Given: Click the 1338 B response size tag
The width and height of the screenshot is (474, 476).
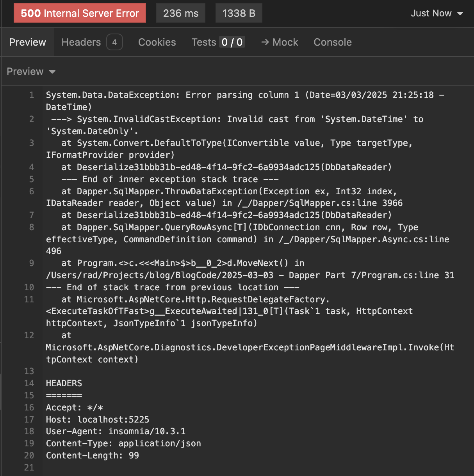Looking at the screenshot, I should (x=239, y=13).
